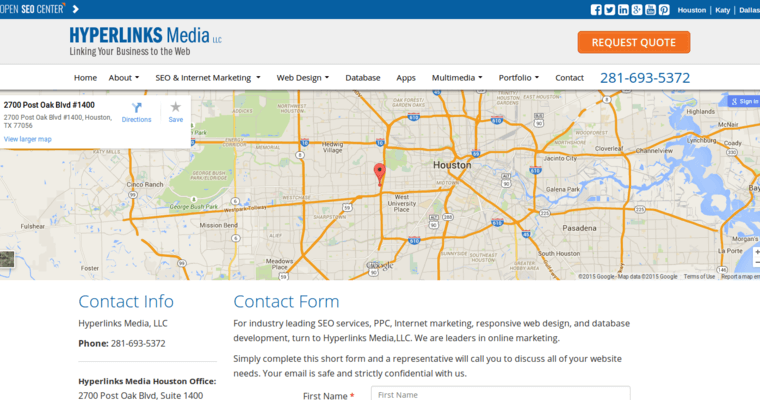Save location with the star icon
The image size is (760, 400).
click(x=175, y=108)
